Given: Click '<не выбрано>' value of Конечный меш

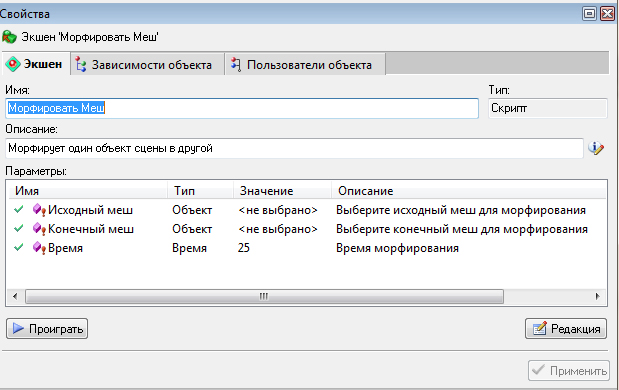Looking at the screenshot, I should (278, 229).
